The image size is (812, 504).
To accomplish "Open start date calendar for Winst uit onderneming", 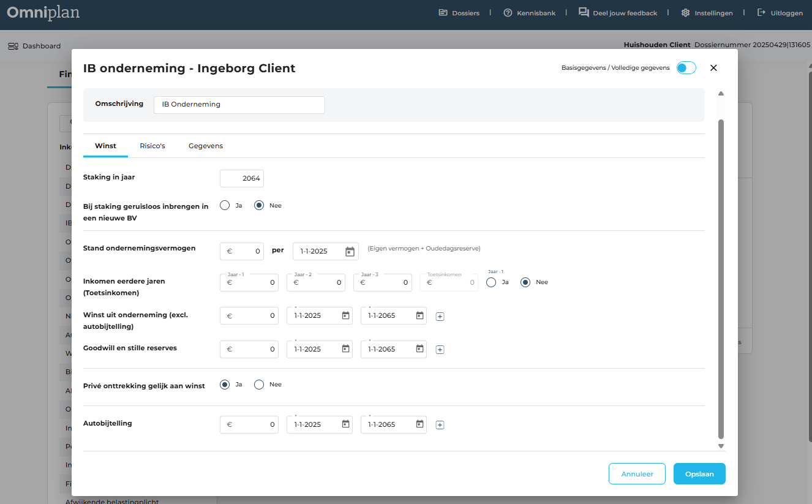I will tap(345, 316).
